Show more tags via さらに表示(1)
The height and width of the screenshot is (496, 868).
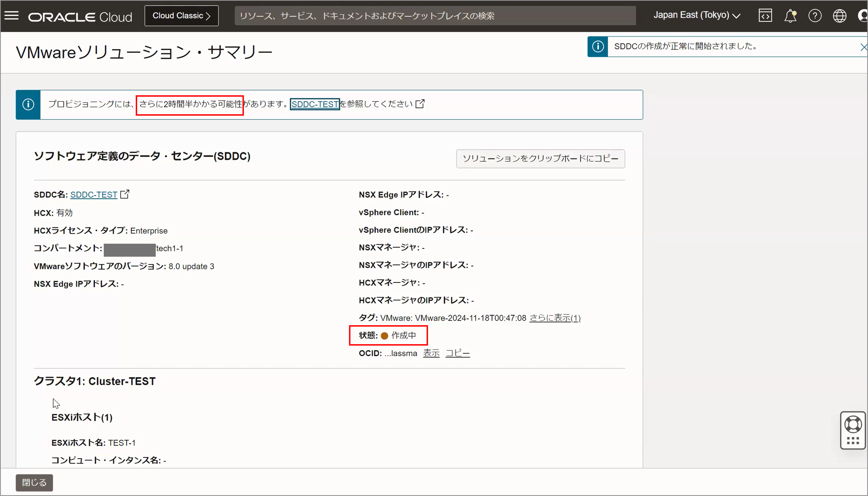pos(555,318)
